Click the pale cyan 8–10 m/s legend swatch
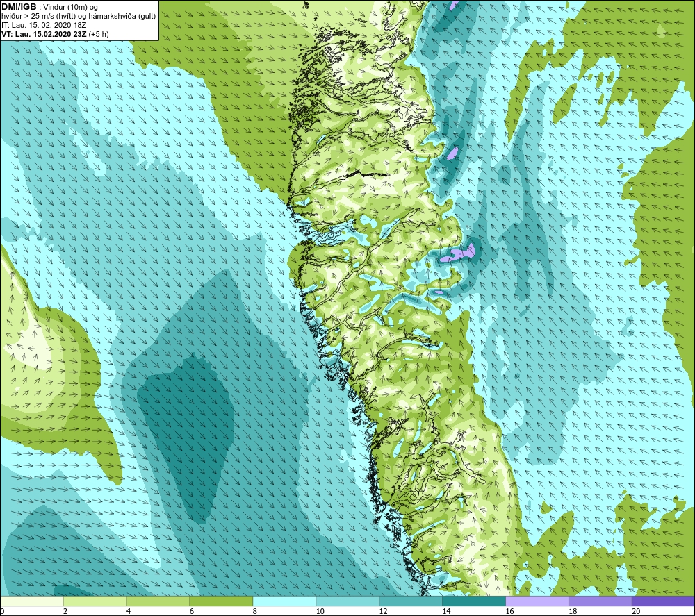The height and width of the screenshot is (616, 695). 284,601
